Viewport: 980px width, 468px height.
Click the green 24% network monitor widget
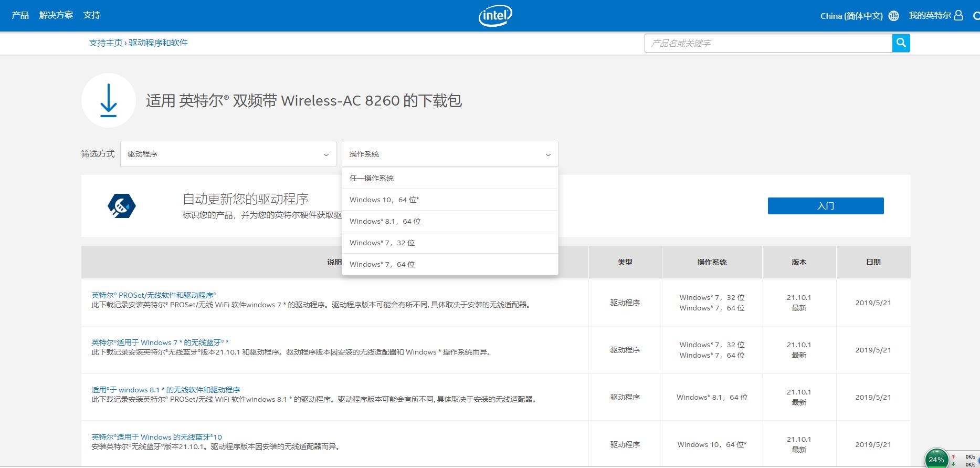[936, 459]
